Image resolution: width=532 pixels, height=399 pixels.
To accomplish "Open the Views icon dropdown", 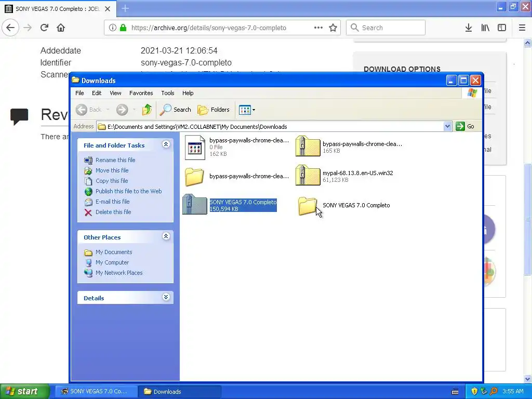I will pyautogui.click(x=247, y=110).
